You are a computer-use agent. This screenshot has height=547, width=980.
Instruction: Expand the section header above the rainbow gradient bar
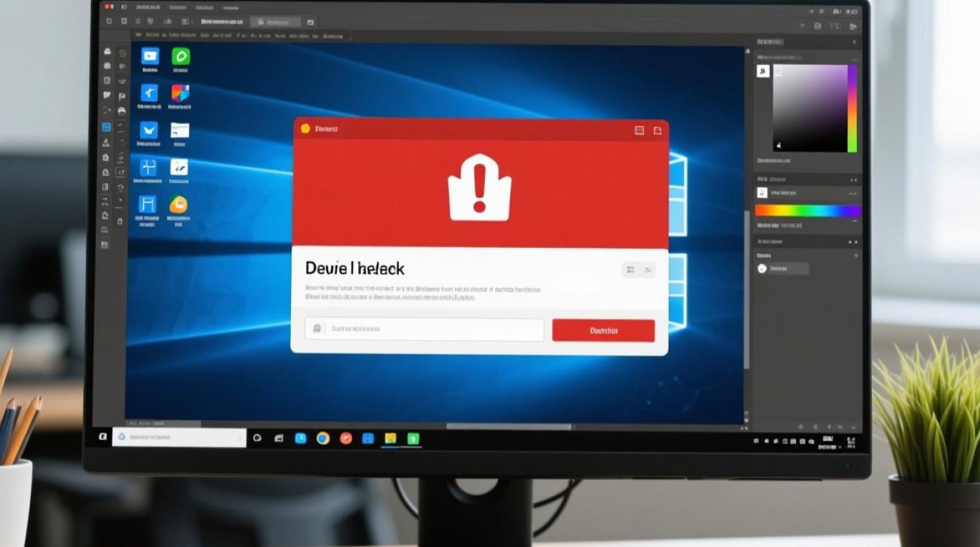pos(854,179)
